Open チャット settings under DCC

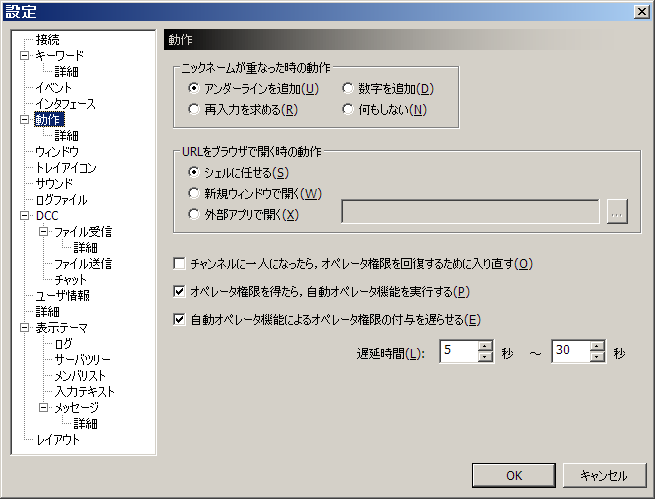[71, 280]
